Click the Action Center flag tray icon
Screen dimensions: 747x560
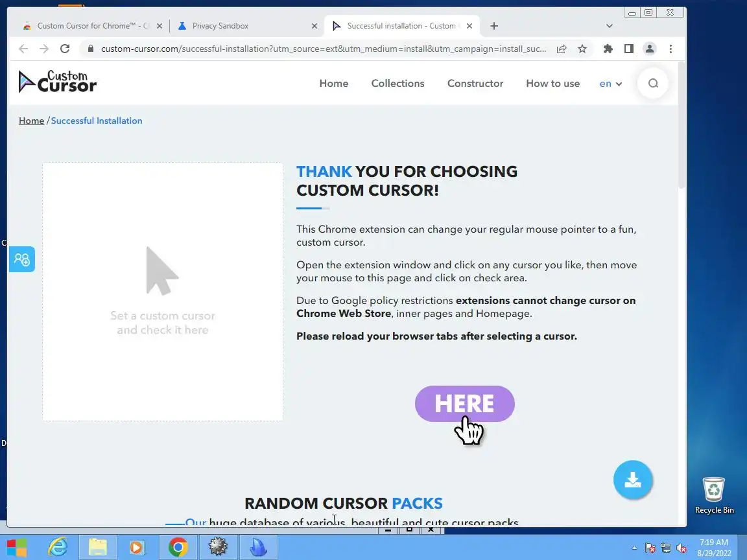coord(650,548)
